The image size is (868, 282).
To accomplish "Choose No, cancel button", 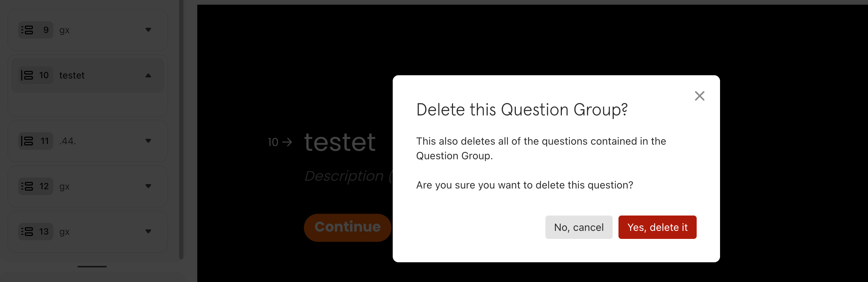I will (579, 227).
